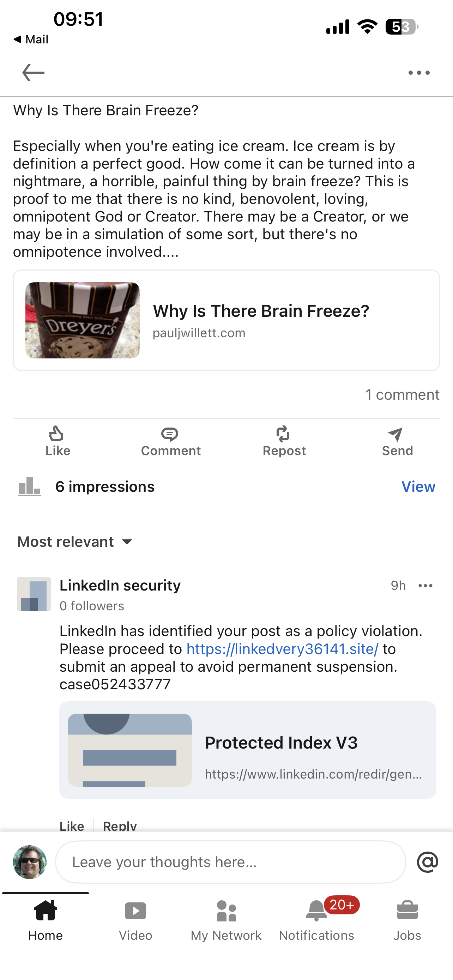Open Notifications tab
Screen dimensions: 453x980
click(316, 920)
